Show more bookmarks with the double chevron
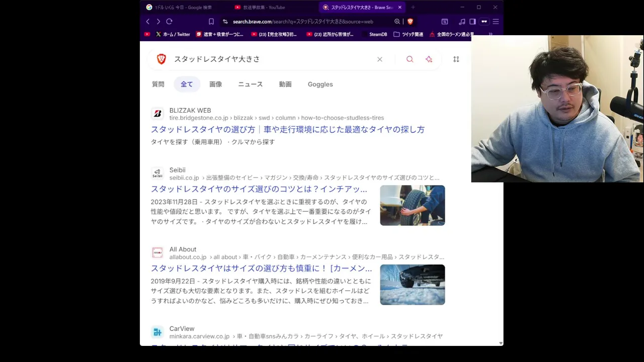 point(491,34)
